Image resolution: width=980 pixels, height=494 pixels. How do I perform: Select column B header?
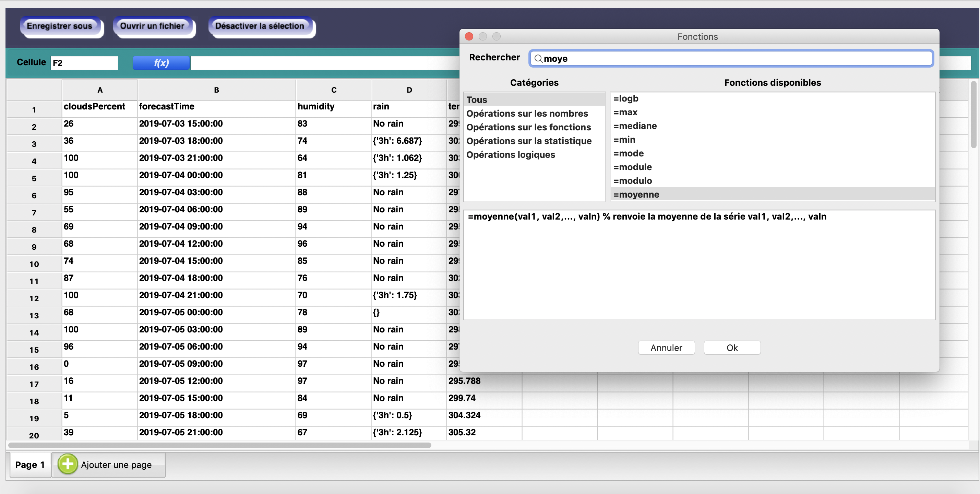pos(216,90)
